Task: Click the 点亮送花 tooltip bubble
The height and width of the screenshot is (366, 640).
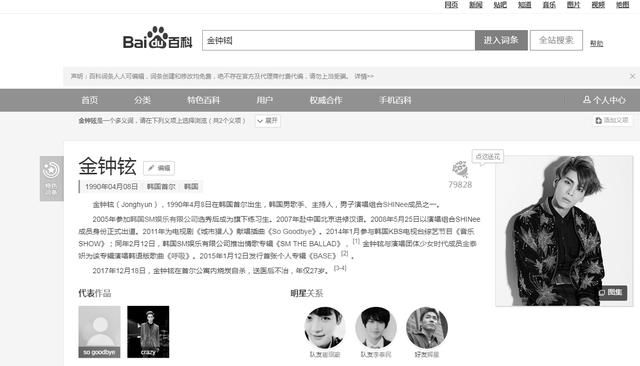Action: tap(488, 157)
